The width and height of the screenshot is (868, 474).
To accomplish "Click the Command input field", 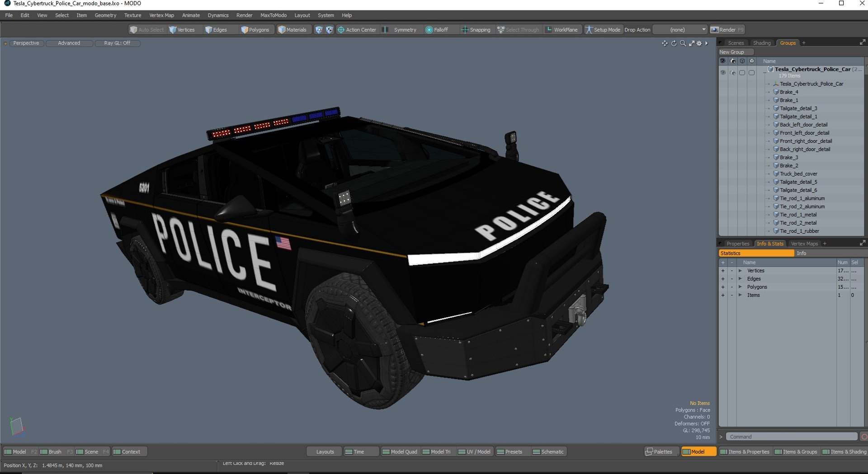I will 792,436.
